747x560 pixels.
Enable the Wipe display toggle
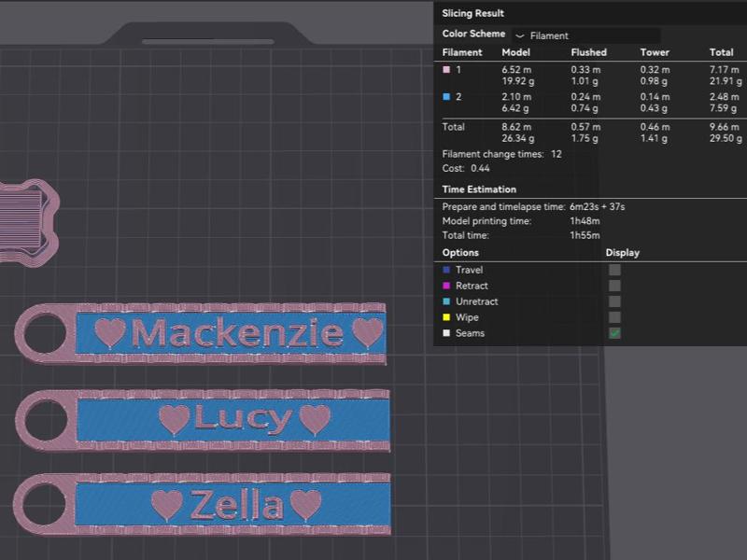(613, 317)
